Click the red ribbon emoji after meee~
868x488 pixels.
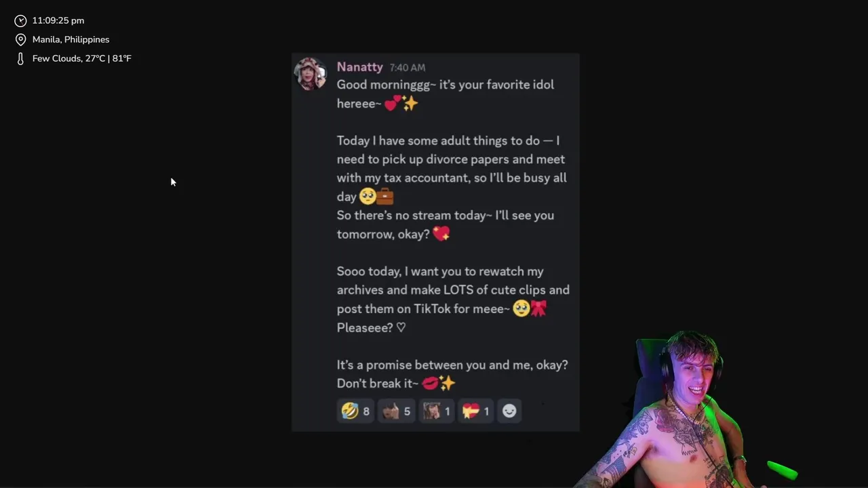tap(538, 309)
